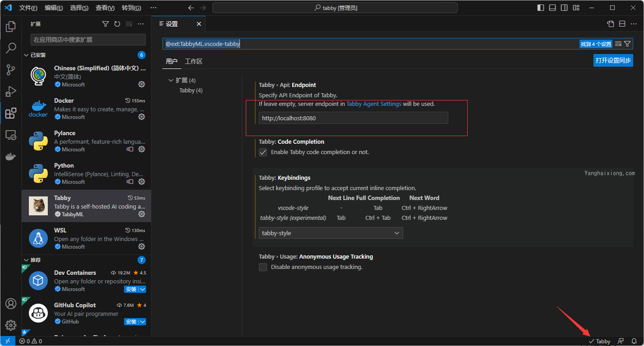
Task: Open the Explorer view in activity bar
Action: 11,27
